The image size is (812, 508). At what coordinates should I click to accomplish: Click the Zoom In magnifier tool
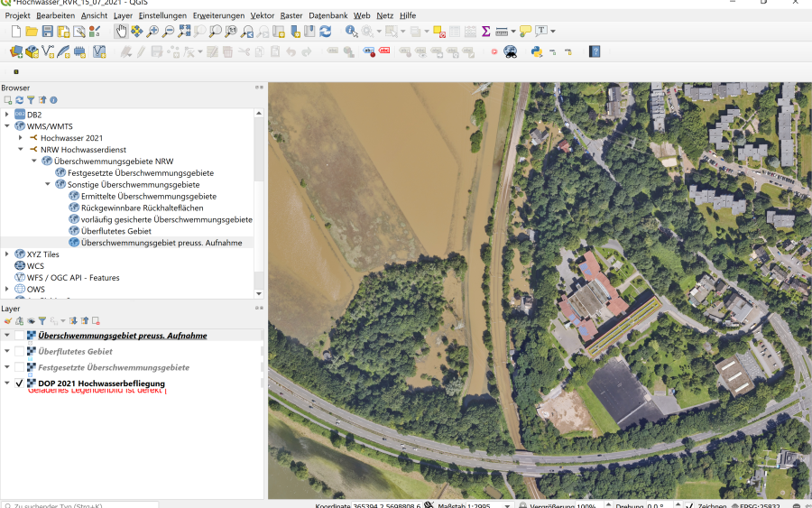point(152,32)
